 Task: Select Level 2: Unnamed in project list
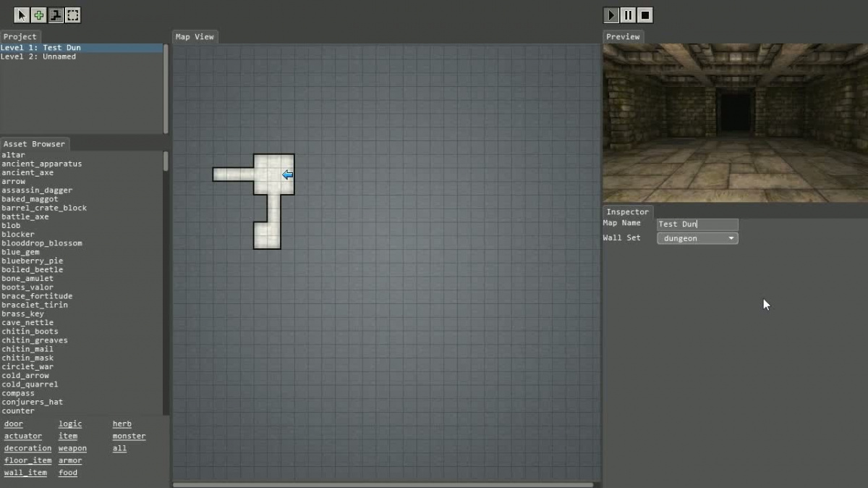pyautogui.click(x=38, y=56)
